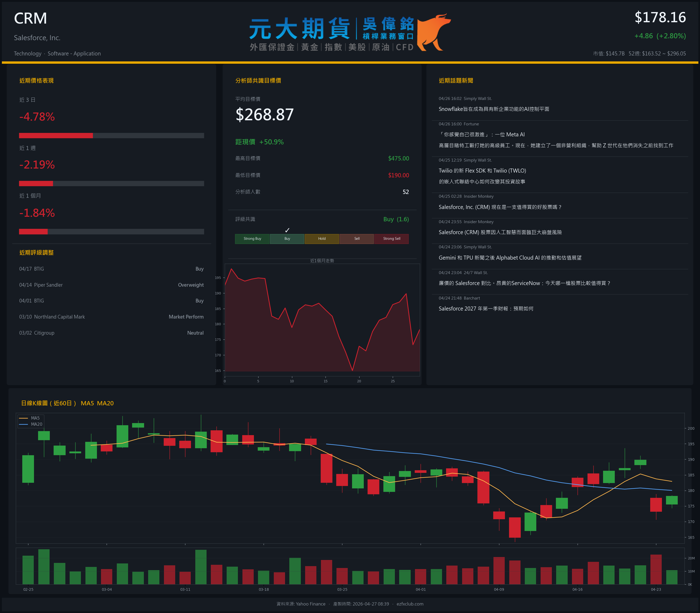Click the CRM ticker symbol
Image resolution: width=700 pixels, height=613 pixels.
point(31,18)
